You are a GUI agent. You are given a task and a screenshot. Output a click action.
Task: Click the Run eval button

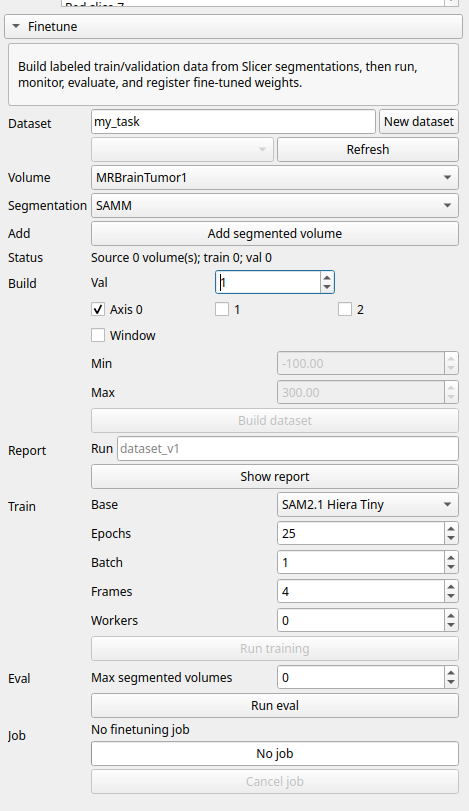[275, 705]
